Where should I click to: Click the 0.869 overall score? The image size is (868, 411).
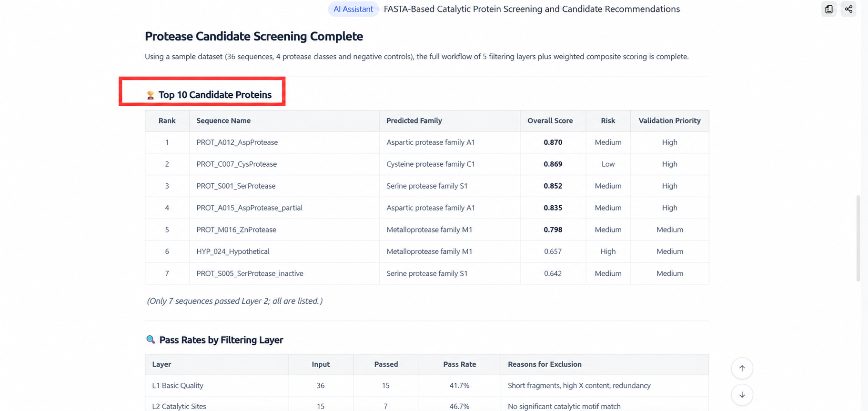click(553, 164)
